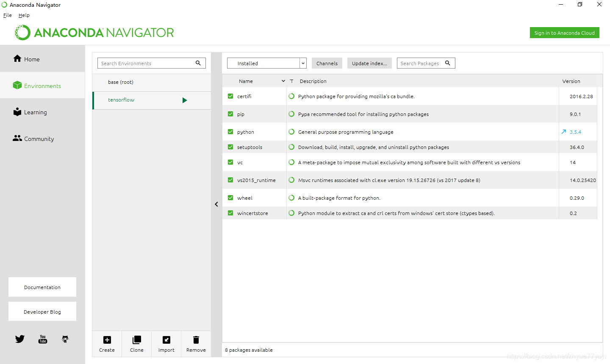Click the 8 packages available status text
This screenshot has width=610, height=364.
[x=249, y=350]
